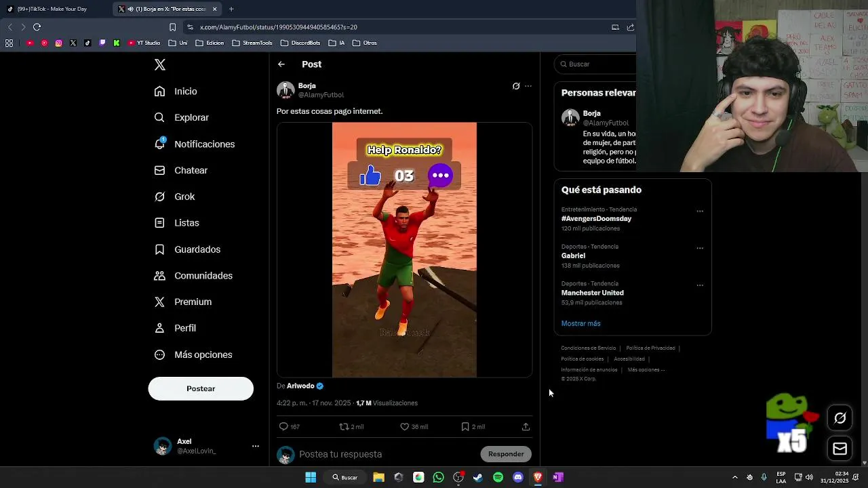The height and width of the screenshot is (488, 868).
Task: Open Instagram bookmark icon
Action: point(59,43)
